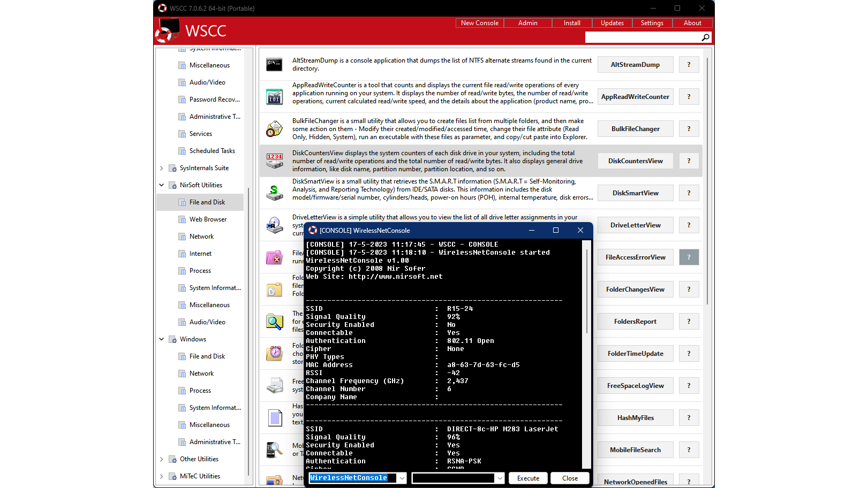Open the New Console menu

480,23
